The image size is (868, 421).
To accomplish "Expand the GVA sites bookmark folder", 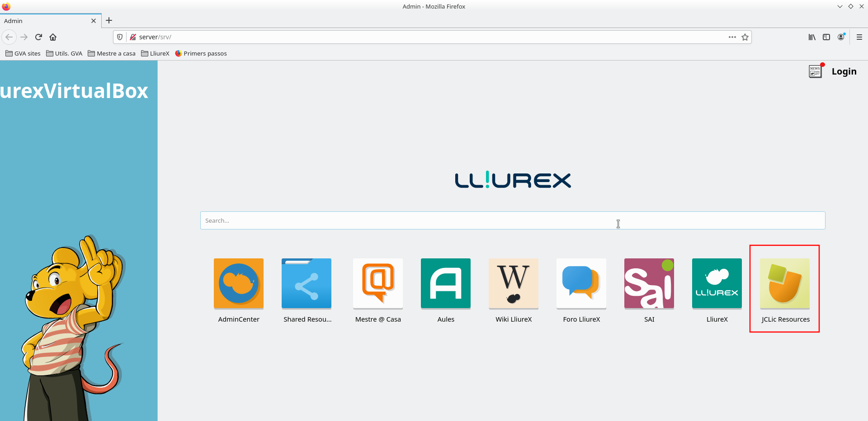I will click(x=23, y=53).
